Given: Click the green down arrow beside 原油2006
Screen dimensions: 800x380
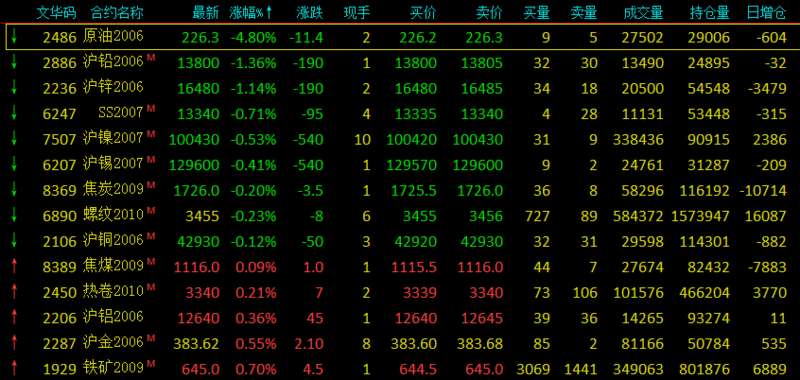Looking at the screenshot, I should click(15, 37).
